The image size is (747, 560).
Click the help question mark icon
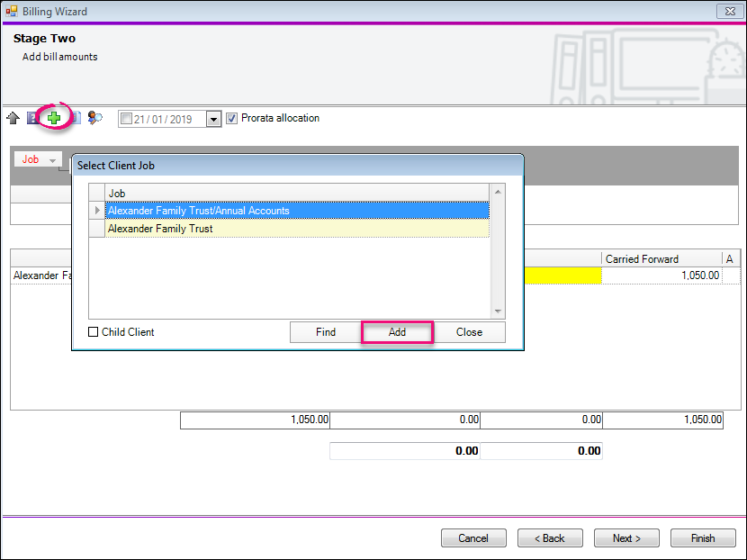[x=32, y=118]
